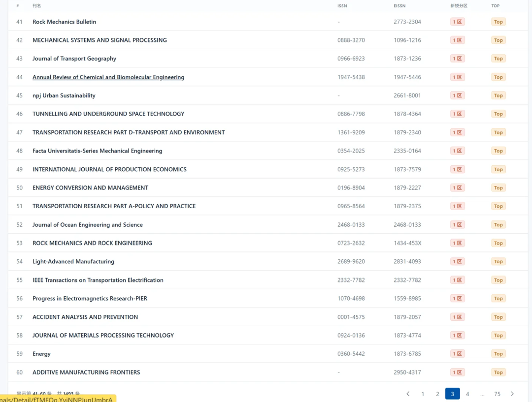
Task: Click the 1区 badge in the Energy row
Action: [x=457, y=354]
